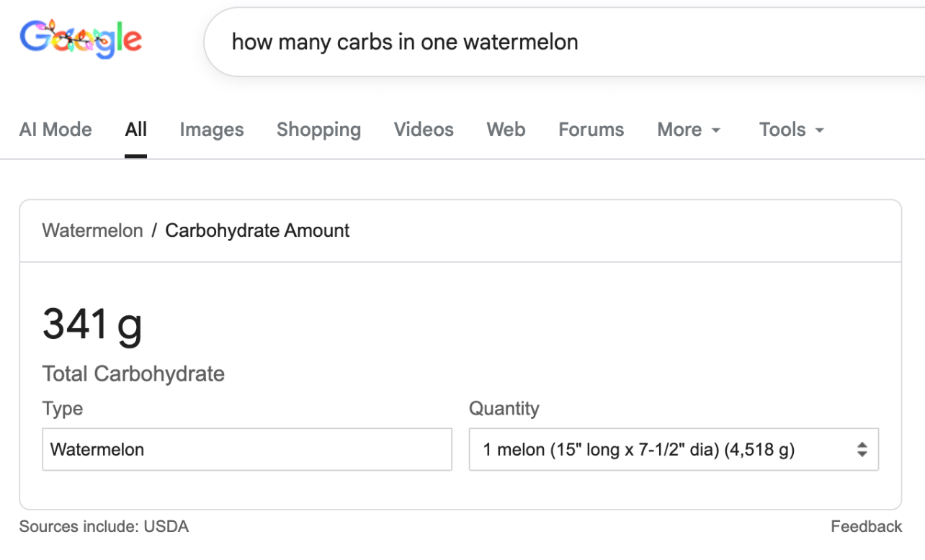
Task: Open the Forums tab
Action: pos(591,130)
